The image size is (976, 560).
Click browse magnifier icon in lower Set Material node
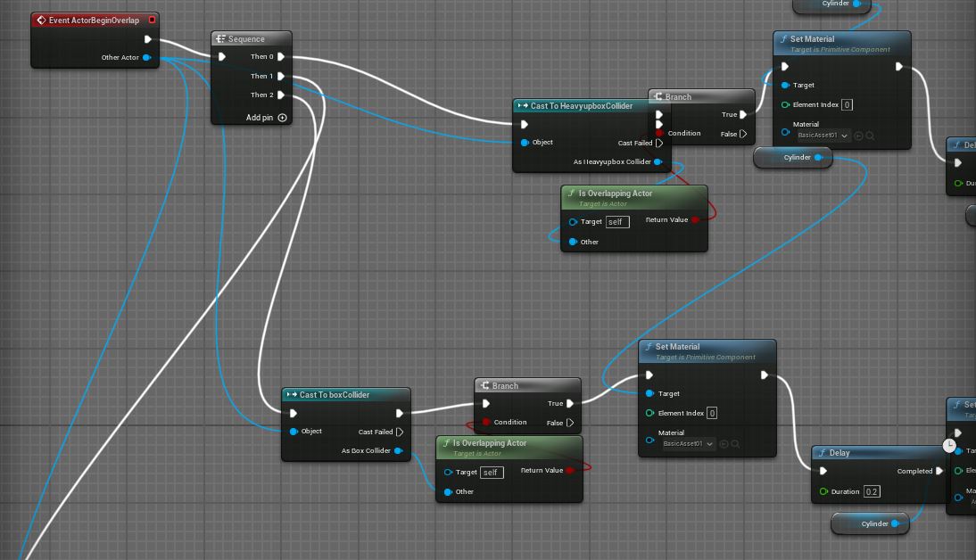735,444
